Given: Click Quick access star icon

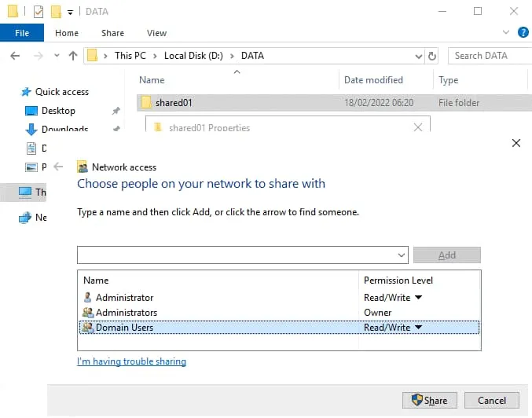Looking at the screenshot, I should tap(26, 92).
